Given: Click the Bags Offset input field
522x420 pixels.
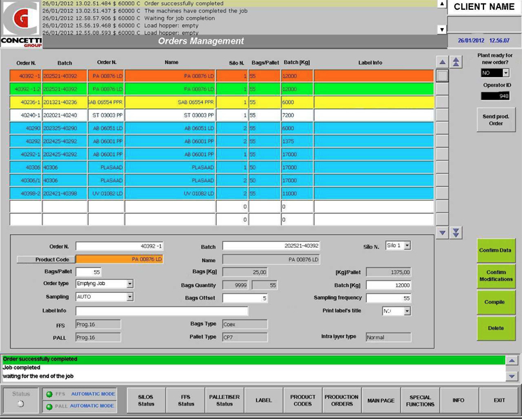Looking at the screenshot, I should 245,298.
